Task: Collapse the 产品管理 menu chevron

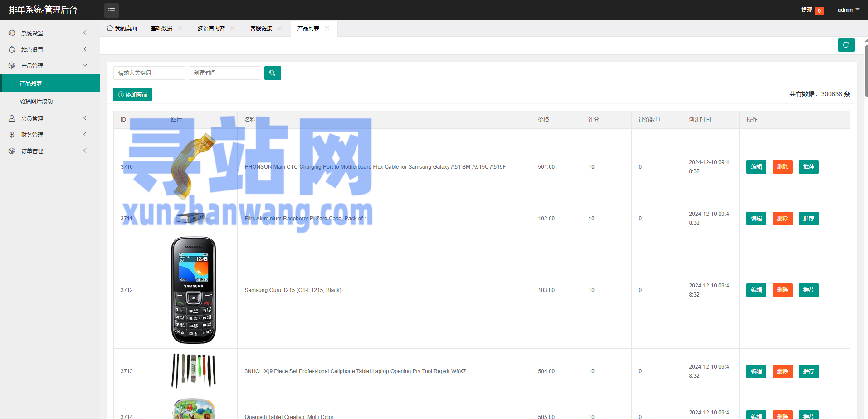Action: tap(85, 65)
